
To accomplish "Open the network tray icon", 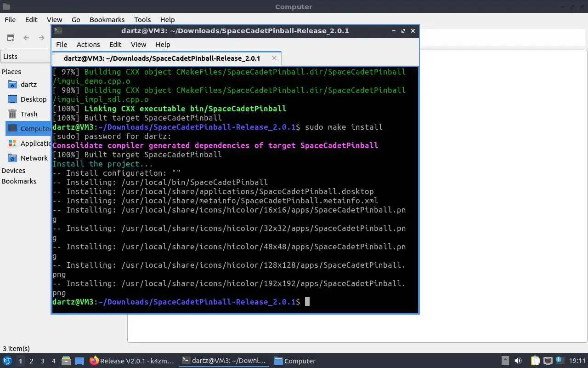I will [x=548, y=361].
